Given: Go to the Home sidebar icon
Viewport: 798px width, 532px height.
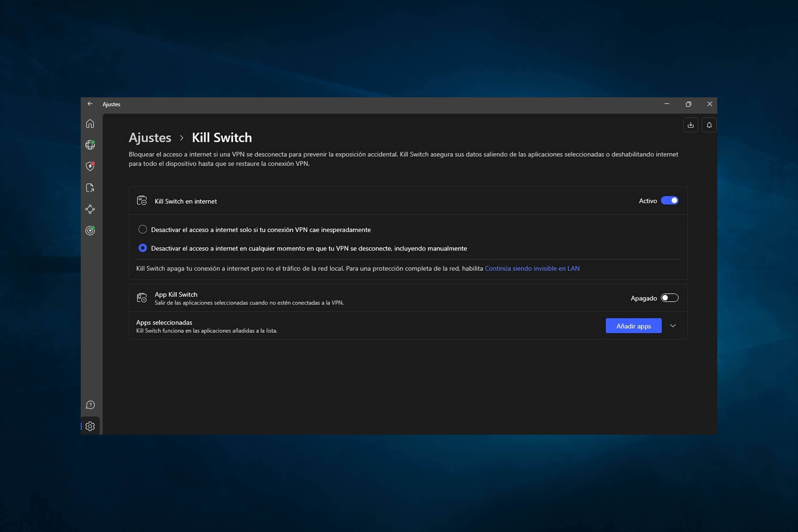Looking at the screenshot, I should (x=90, y=124).
